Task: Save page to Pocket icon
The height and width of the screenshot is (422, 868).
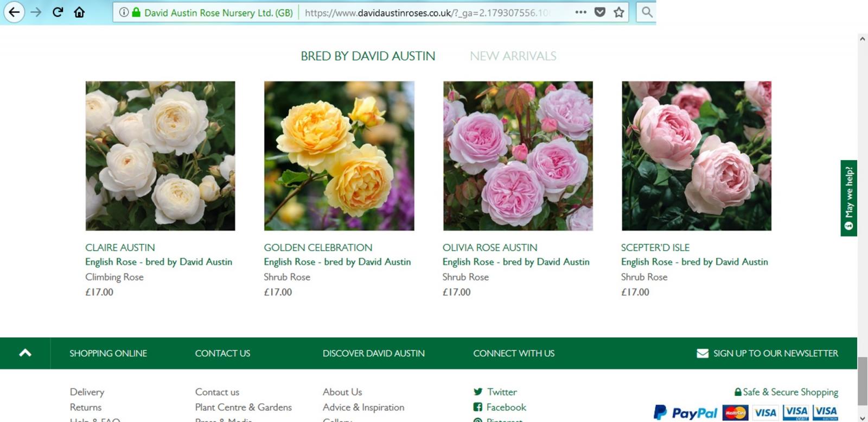Action: 599,12
